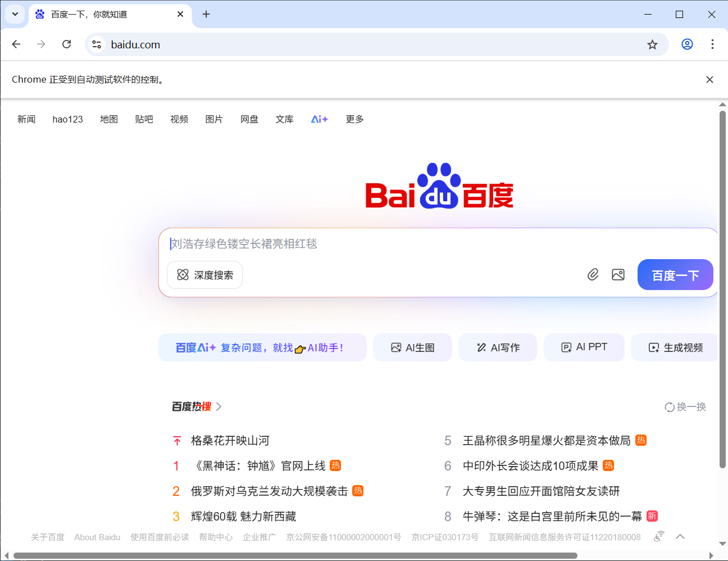Open hot search 格桑花开映山河
This screenshot has height=561, width=728.
(230, 441)
